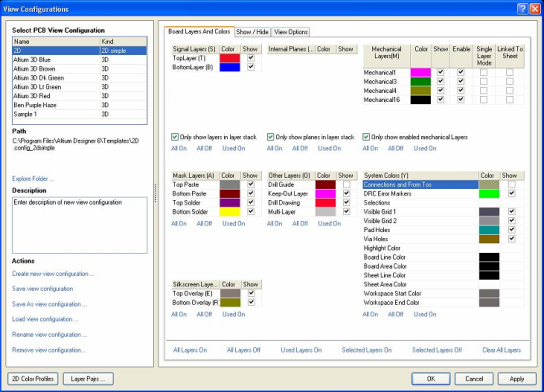This screenshot has height=392, width=544.
Task: Open the Mechanical1 magenta color swatch
Action: [420, 72]
